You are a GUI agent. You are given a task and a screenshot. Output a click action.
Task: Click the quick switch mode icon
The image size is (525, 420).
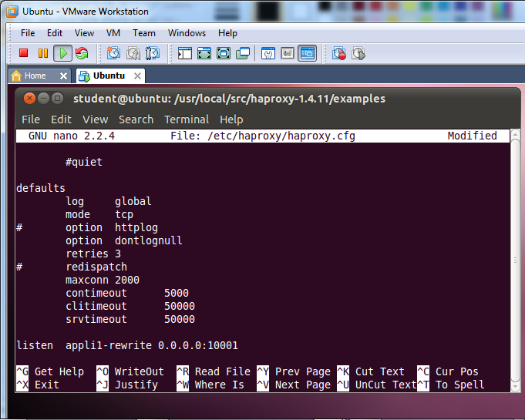[204, 53]
